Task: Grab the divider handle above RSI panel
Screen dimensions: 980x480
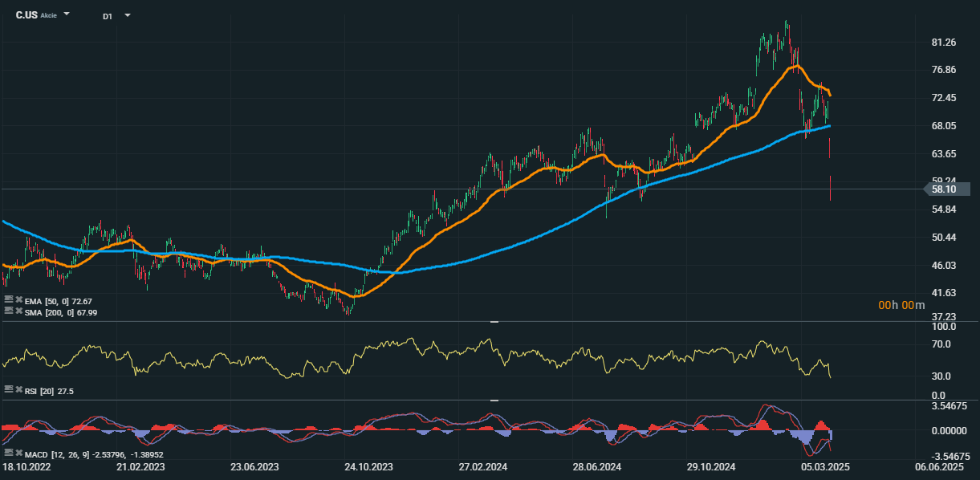Action: 494,321
